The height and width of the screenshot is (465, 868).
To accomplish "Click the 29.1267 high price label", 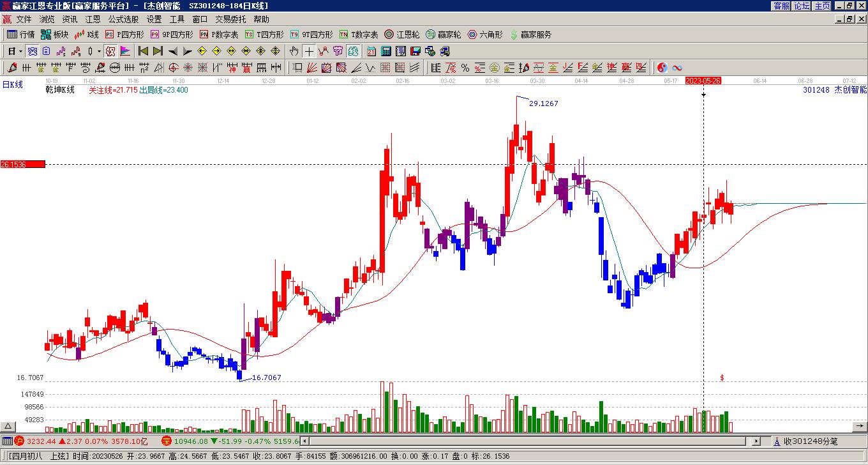I will (x=544, y=103).
